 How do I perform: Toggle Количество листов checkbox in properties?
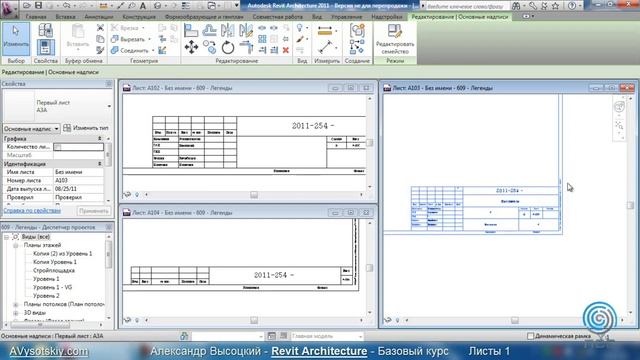(58, 147)
